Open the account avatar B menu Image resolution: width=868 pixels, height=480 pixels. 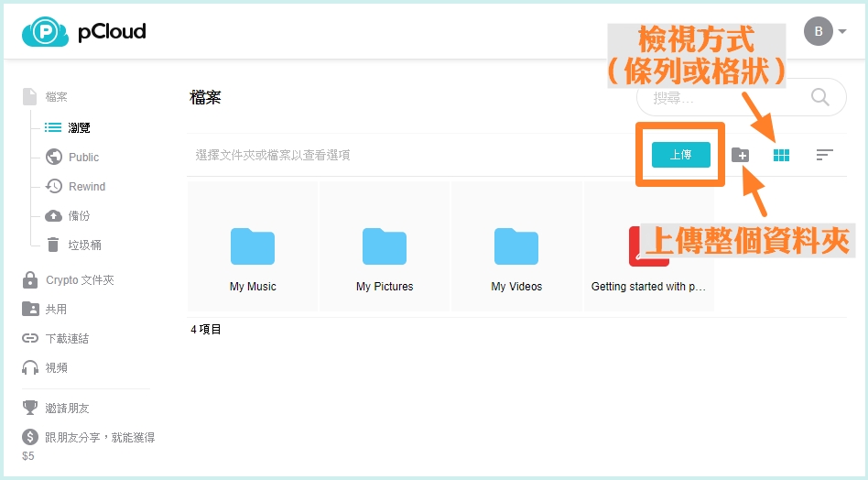coord(819,31)
